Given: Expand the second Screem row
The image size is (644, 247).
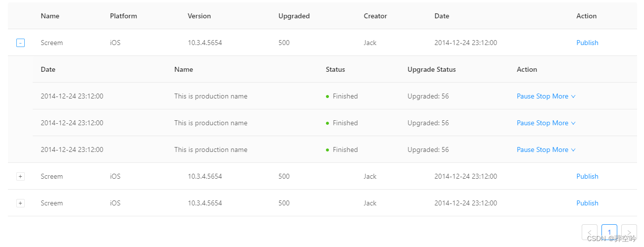Looking at the screenshot, I should click(20, 177).
